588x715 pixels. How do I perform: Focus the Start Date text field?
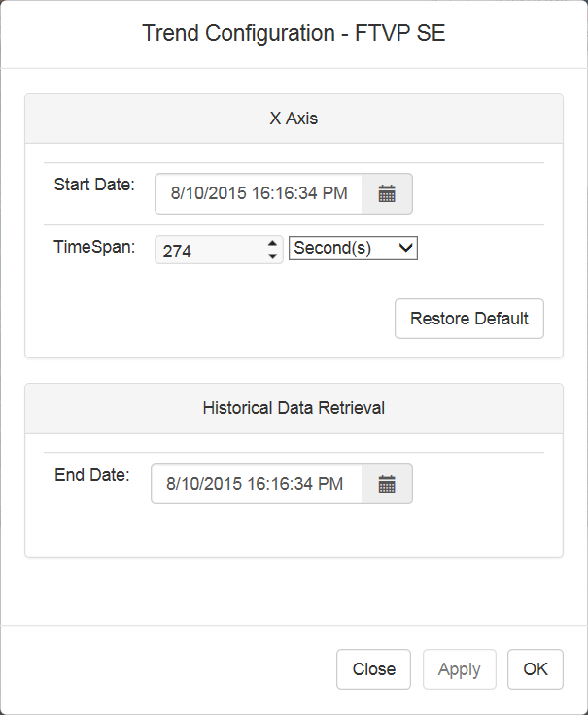[259, 193]
